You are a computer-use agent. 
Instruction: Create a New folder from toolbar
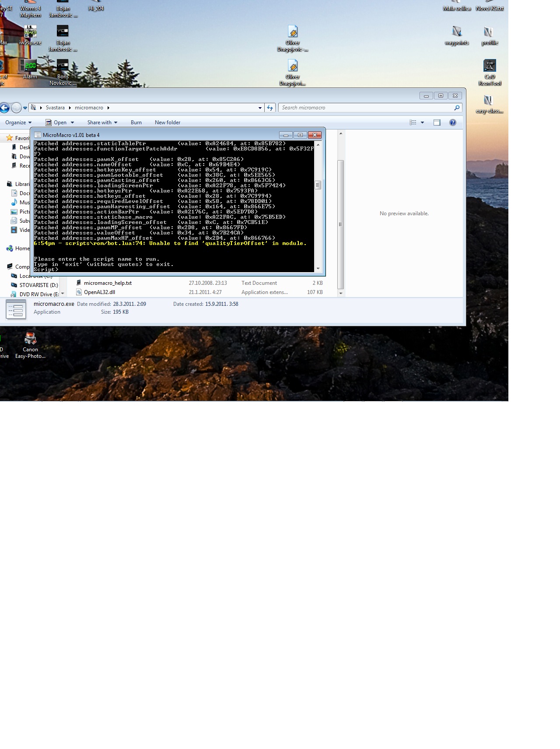(x=168, y=122)
